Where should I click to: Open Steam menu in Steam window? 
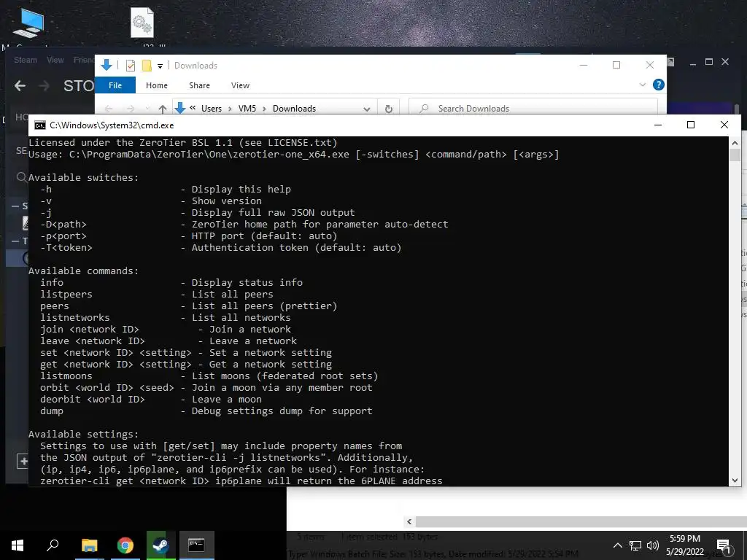click(26, 60)
